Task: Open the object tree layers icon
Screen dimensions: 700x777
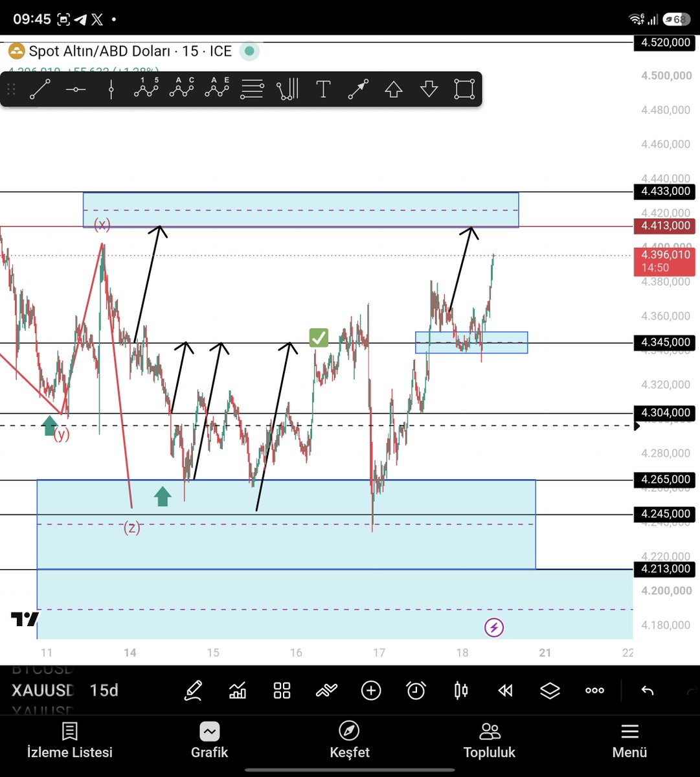Action: tap(550, 691)
